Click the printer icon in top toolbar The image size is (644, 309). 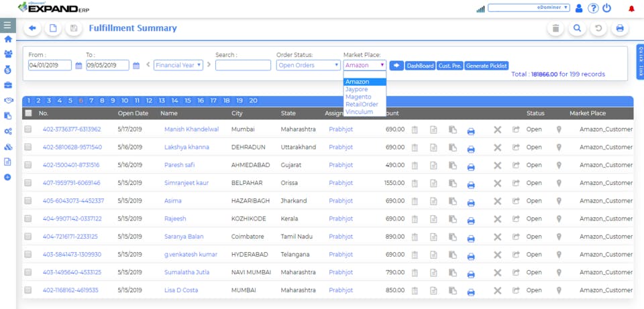[x=620, y=28]
